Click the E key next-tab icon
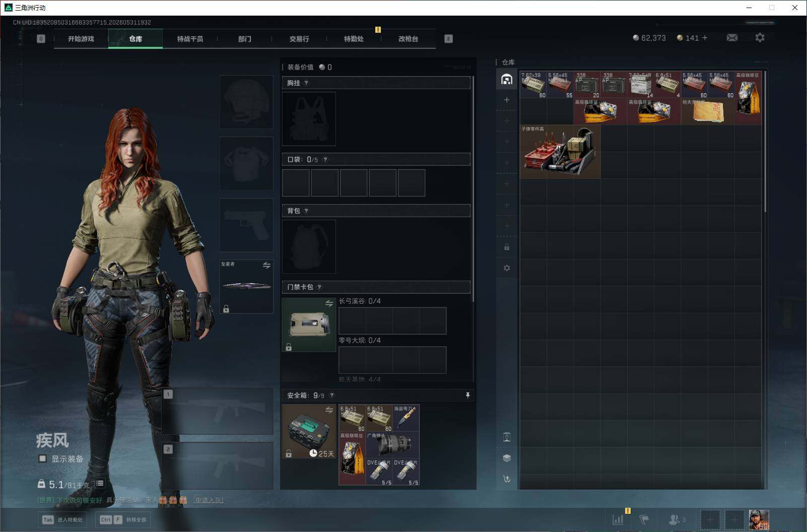 coord(448,39)
